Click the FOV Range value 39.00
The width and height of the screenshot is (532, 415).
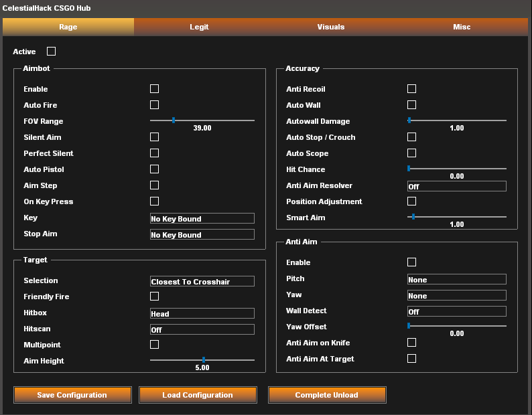click(x=202, y=128)
